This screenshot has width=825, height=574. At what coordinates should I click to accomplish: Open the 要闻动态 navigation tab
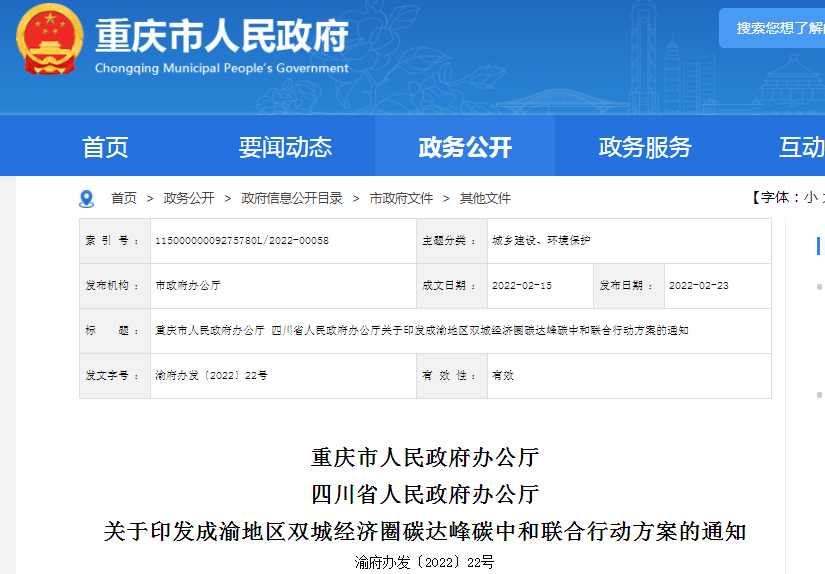(285, 147)
